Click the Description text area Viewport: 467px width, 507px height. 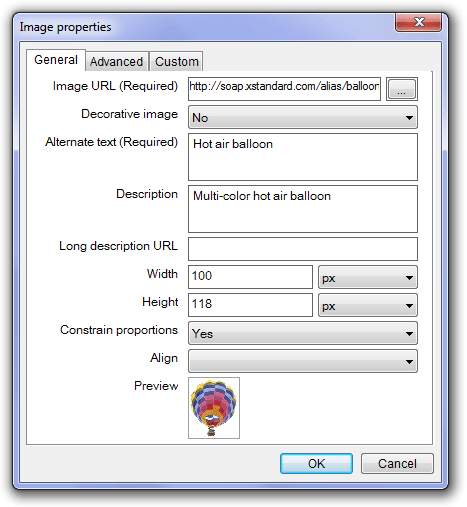coord(303,209)
